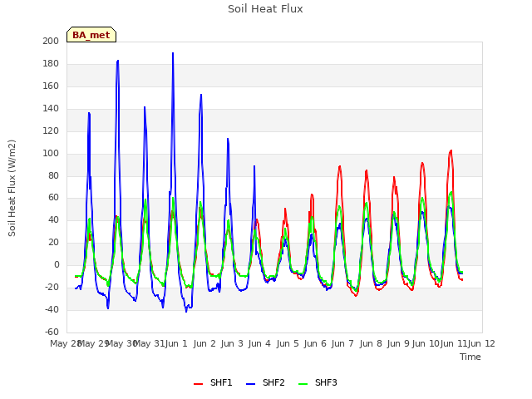Click the y-axis value 100
Image resolution: width=532 pixels, height=399 pixels.
tap(51, 153)
